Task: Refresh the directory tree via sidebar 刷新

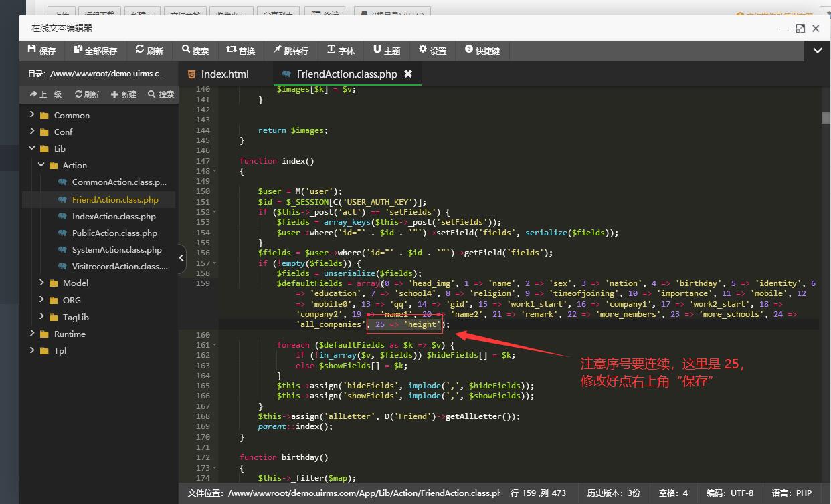Action: click(87, 94)
